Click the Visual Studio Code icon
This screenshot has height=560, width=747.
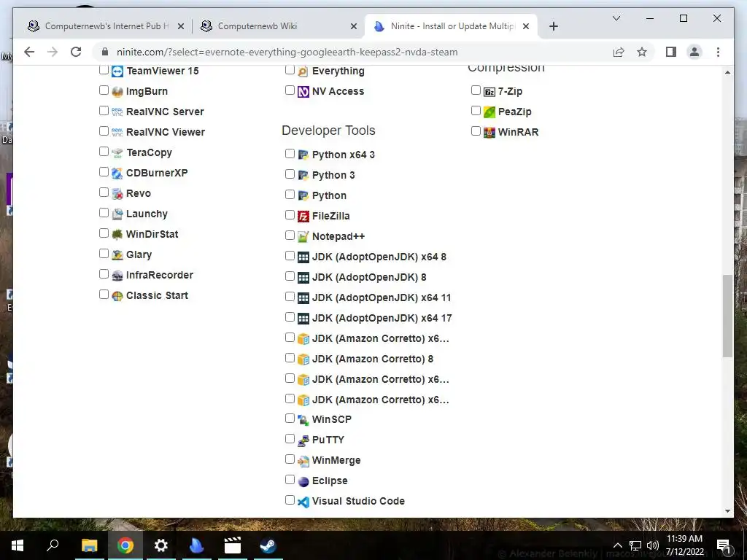(303, 502)
